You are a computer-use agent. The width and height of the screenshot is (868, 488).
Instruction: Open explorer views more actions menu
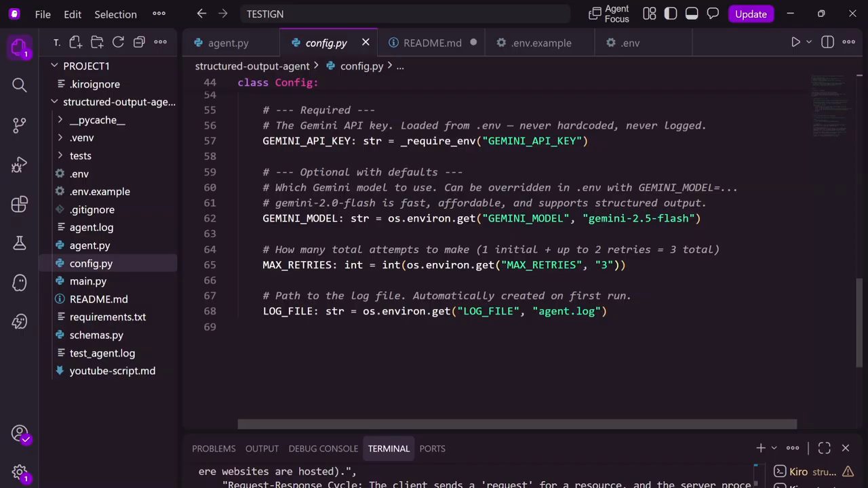[161, 42]
